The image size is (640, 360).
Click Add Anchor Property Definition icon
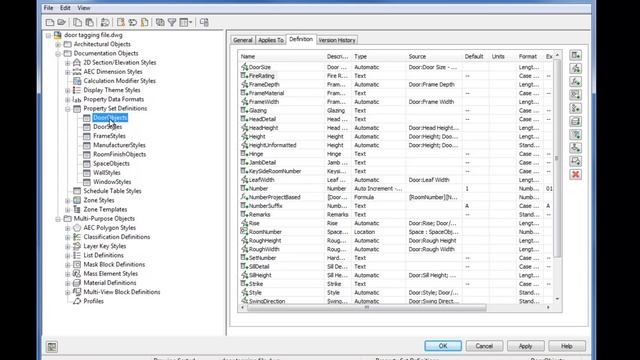point(576,148)
